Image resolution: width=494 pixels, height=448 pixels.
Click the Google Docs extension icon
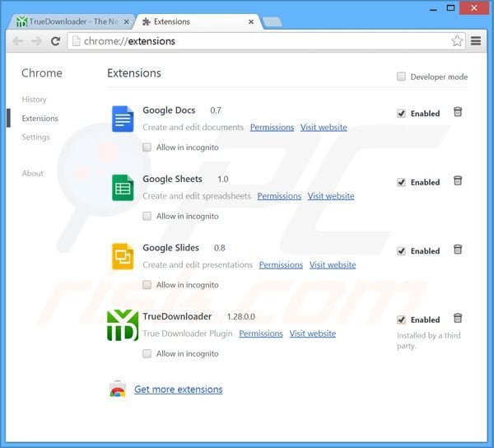click(123, 119)
